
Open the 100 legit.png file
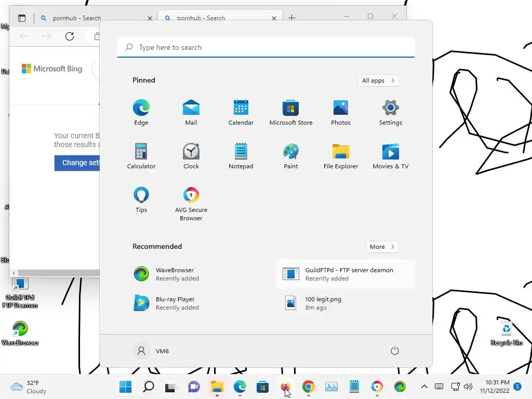coord(345,303)
